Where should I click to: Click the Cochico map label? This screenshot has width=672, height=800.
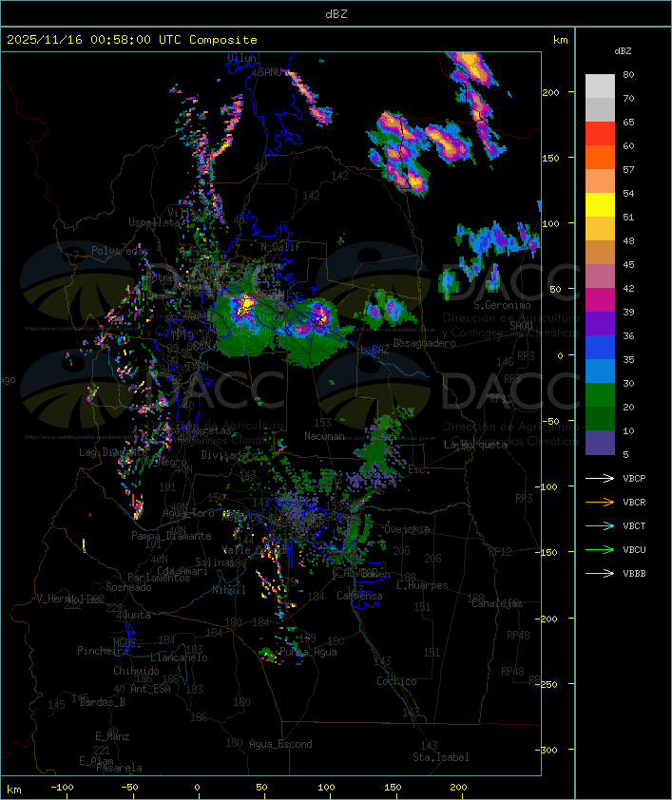click(396, 681)
